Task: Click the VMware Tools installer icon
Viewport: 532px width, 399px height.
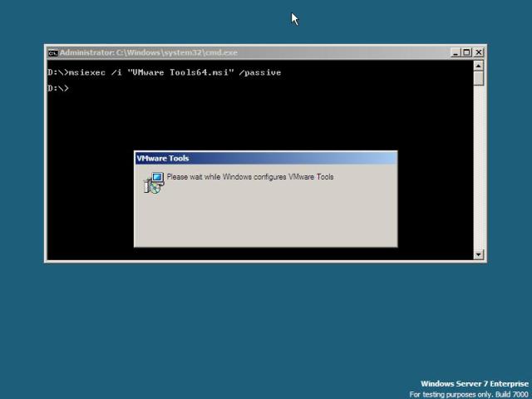Action: (154, 183)
